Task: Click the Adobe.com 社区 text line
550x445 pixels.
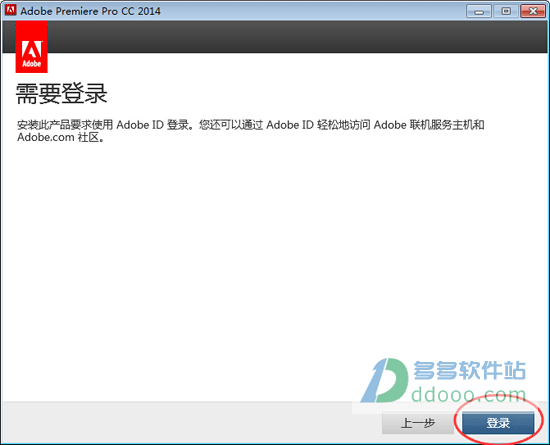Action: coord(60,137)
